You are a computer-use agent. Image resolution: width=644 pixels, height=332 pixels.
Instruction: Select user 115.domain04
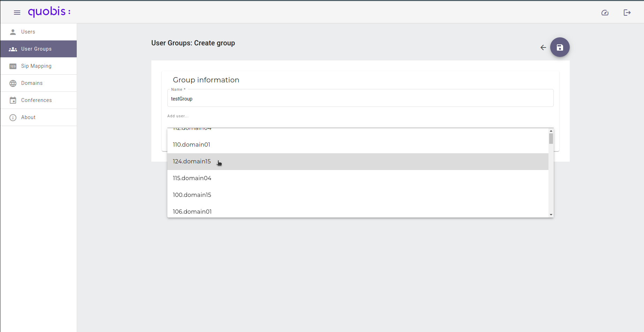(358, 178)
